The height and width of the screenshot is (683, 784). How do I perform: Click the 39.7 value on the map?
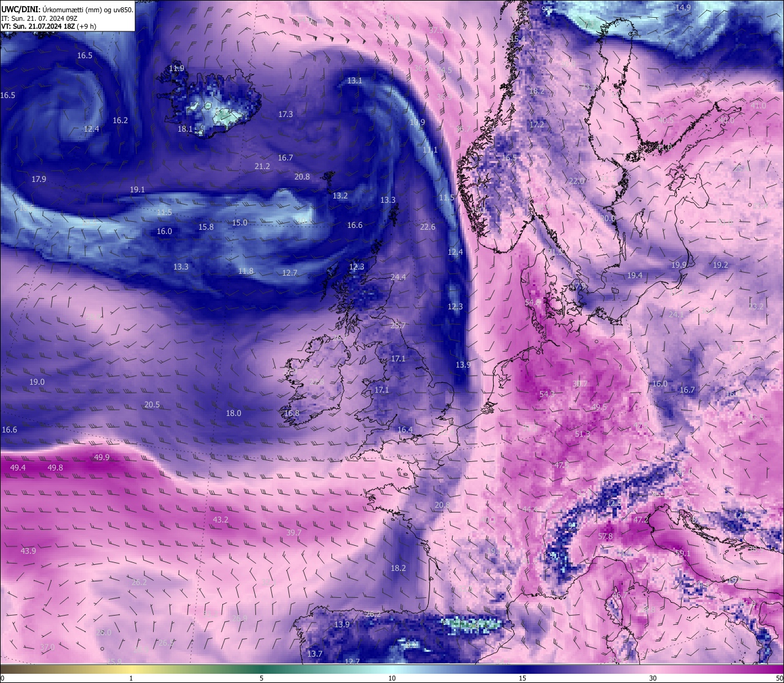coord(294,533)
